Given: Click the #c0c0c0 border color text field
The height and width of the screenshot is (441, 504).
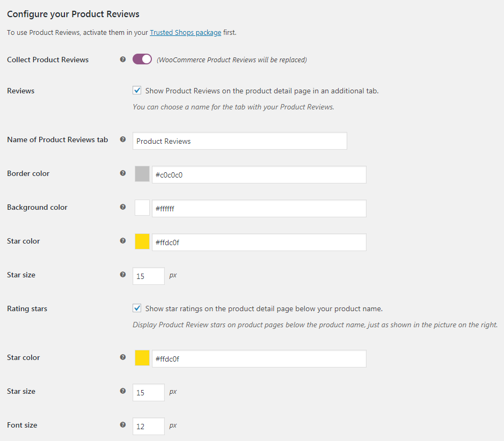Looking at the screenshot, I should pos(259,175).
